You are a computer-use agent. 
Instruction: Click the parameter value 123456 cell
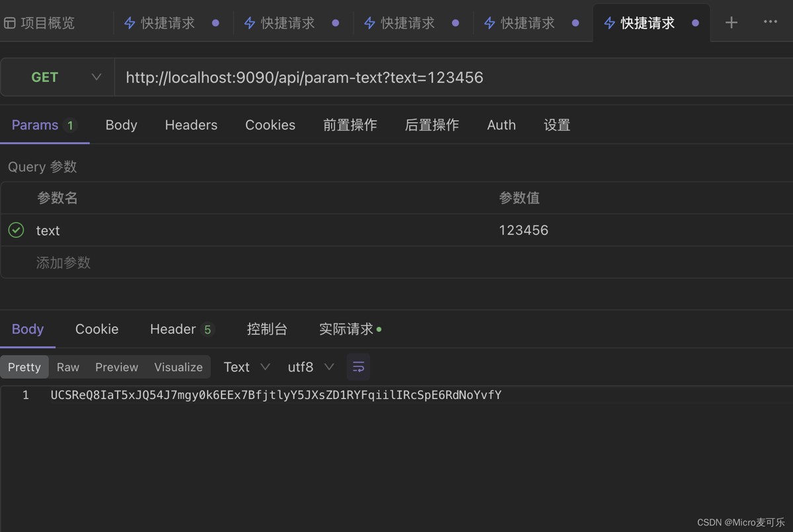pos(523,230)
